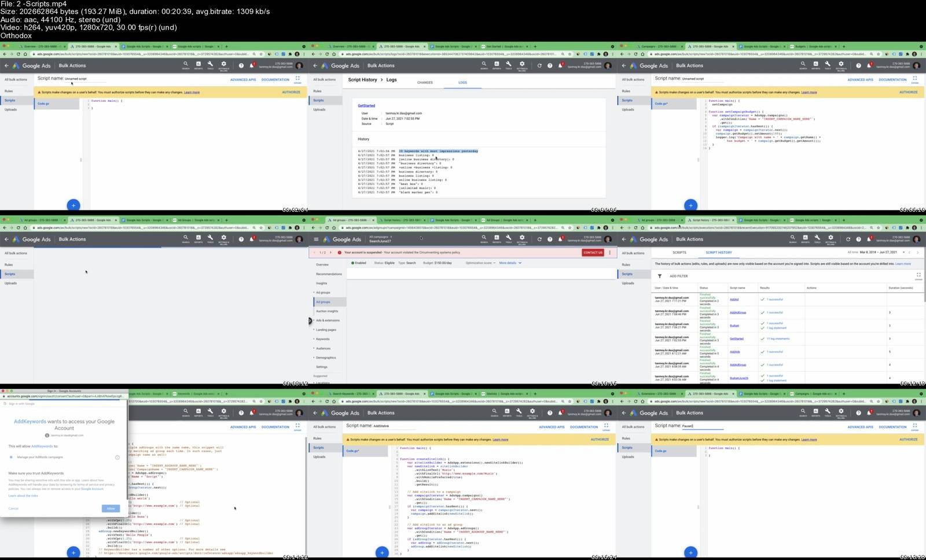The height and width of the screenshot is (560, 926).
Task: Click side panel collapse arrow near Ads & extensions
Action: (x=310, y=320)
